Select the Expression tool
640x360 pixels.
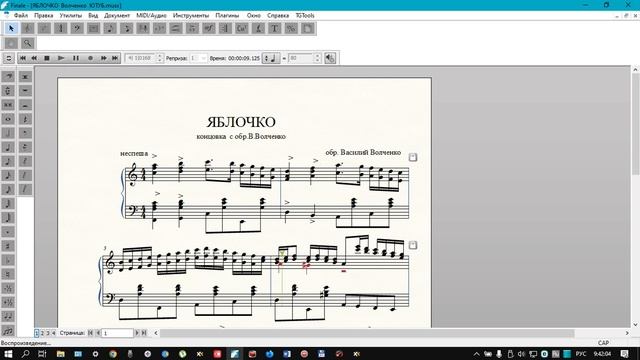[x=209, y=28]
